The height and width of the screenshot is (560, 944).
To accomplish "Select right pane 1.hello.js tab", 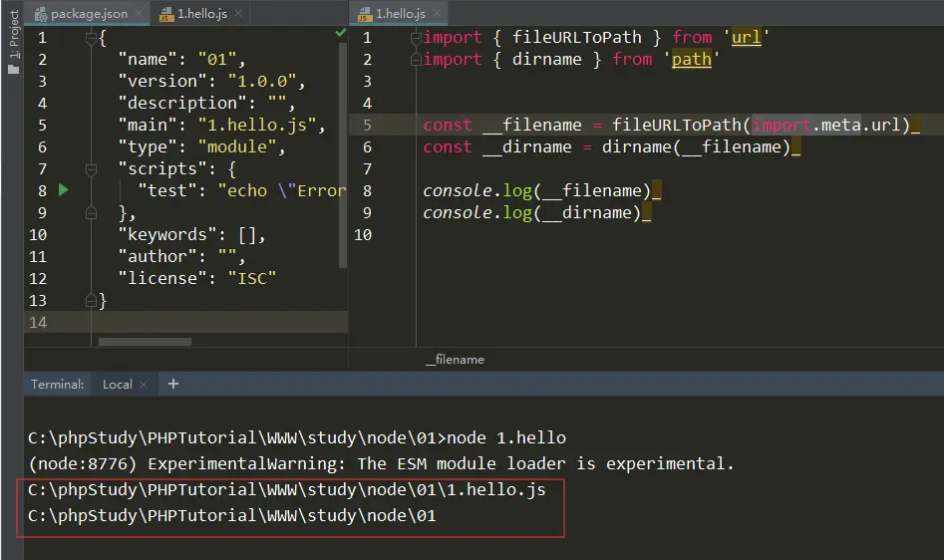I will click(400, 13).
